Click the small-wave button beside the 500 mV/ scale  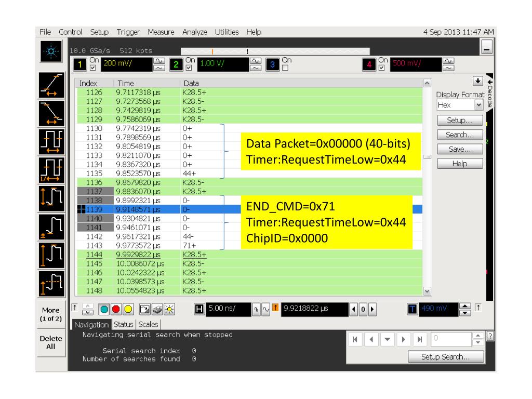(x=448, y=68)
